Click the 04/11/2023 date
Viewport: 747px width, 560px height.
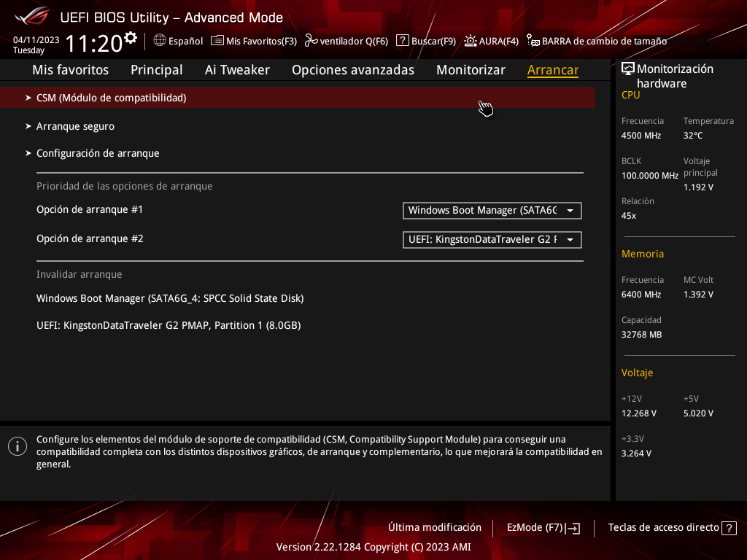coord(36,40)
